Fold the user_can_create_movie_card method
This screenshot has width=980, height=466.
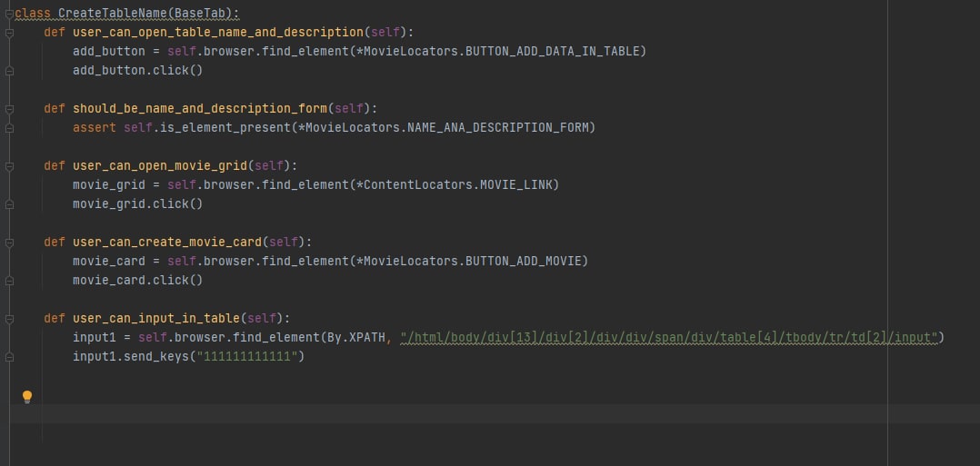9,243
